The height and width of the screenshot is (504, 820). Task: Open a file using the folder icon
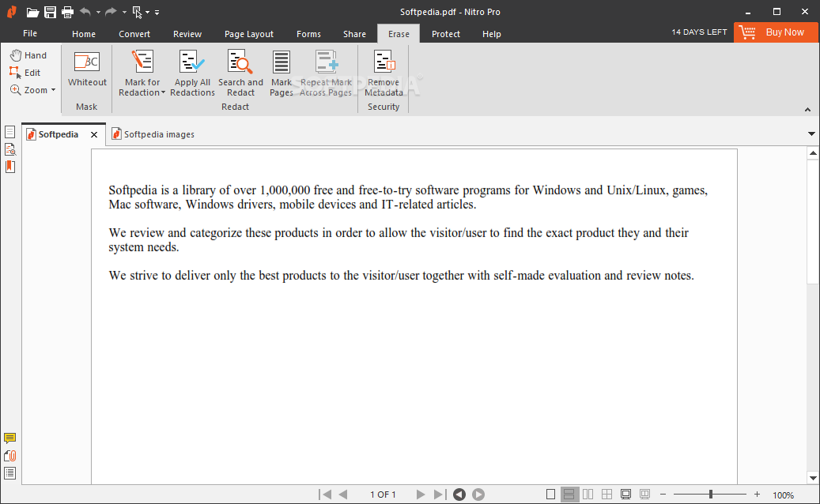click(x=32, y=12)
